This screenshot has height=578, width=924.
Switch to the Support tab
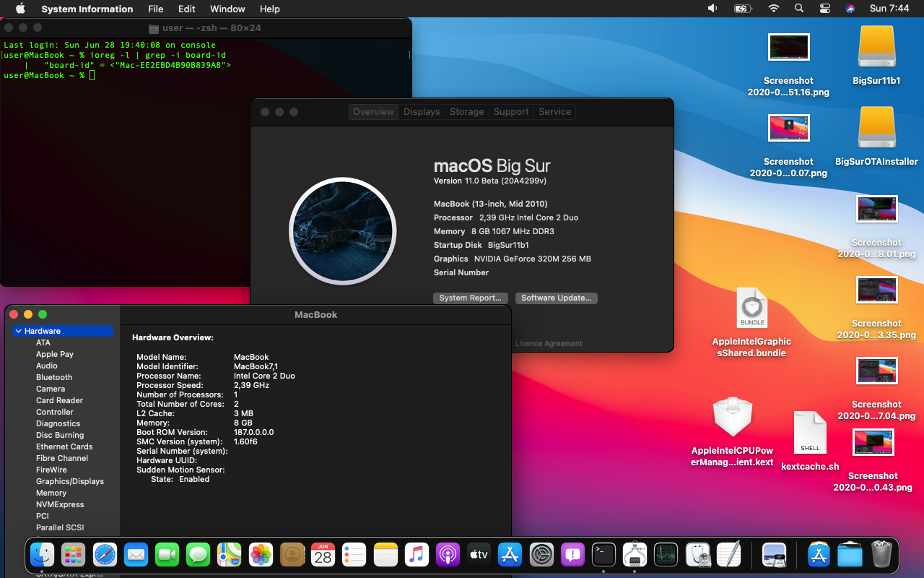(511, 112)
